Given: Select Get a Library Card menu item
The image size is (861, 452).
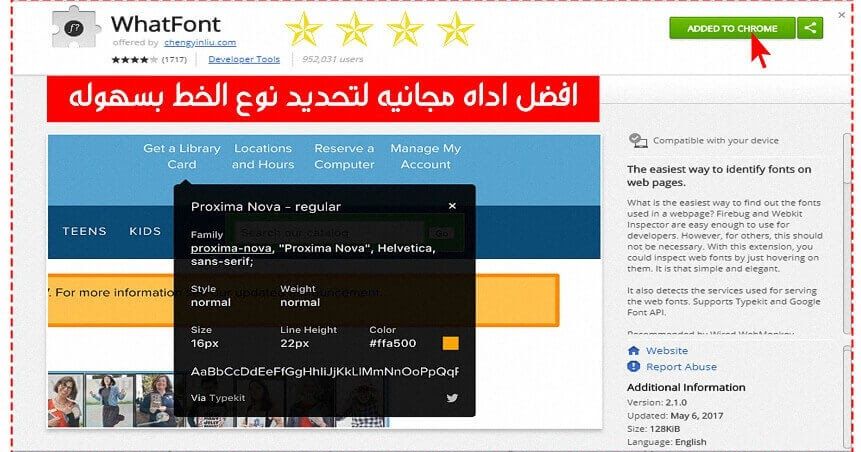Looking at the screenshot, I should tap(182, 157).
